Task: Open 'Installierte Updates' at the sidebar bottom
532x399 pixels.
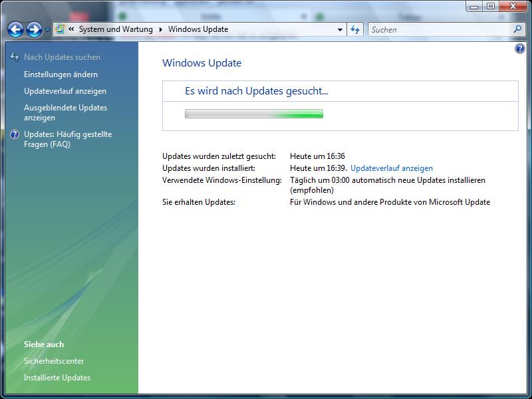Action: (57, 378)
